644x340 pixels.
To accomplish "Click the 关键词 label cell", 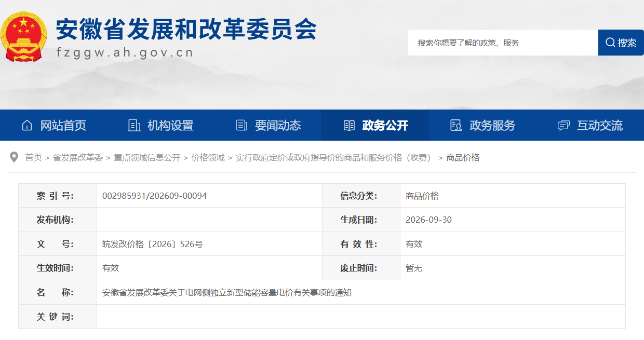I will coord(58,316).
